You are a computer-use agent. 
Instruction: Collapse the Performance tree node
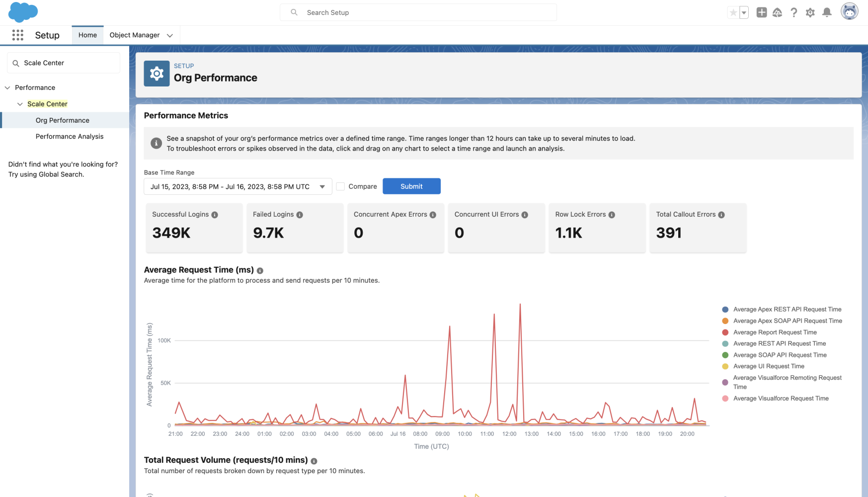click(7, 87)
